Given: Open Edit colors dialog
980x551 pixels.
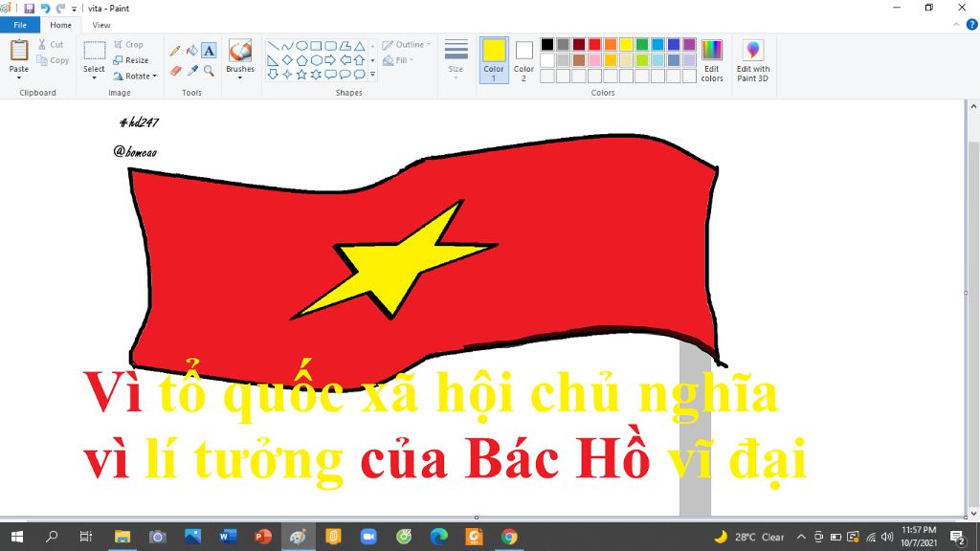Looking at the screenshot, I should click(712, 60).
